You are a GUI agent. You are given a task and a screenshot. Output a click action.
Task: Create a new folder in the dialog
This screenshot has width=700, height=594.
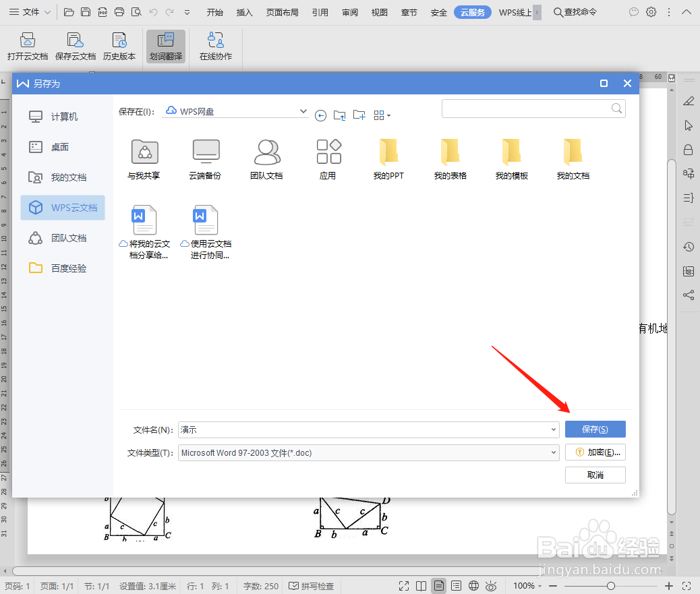359,115
